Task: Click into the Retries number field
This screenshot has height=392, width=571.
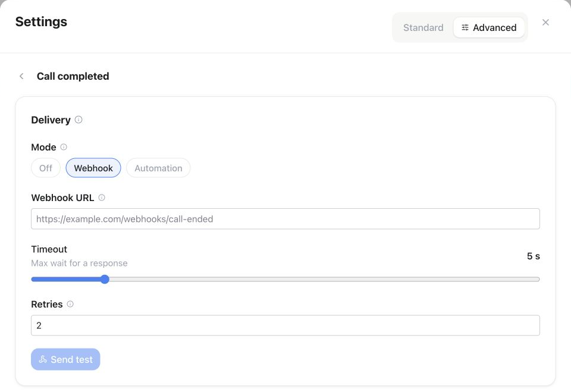Action: [285, 325]
